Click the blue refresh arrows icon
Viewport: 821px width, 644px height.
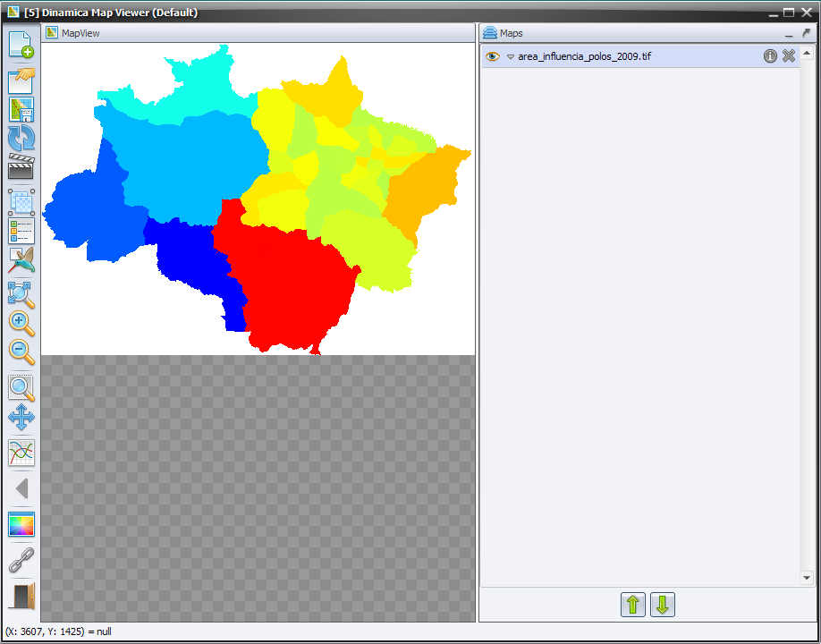(x=21, y=138)
